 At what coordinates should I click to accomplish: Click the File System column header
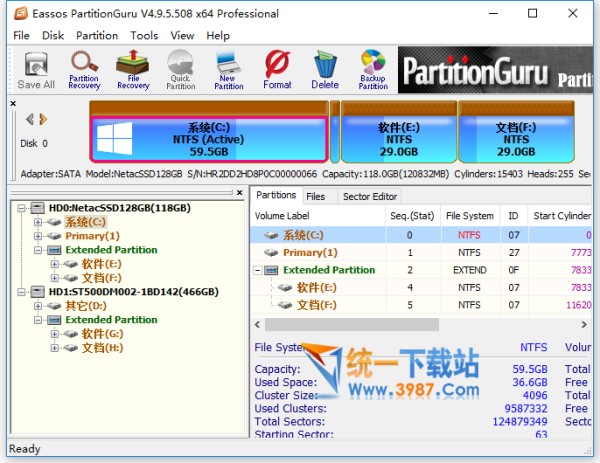pyautogui.click(x=470, y=216)
